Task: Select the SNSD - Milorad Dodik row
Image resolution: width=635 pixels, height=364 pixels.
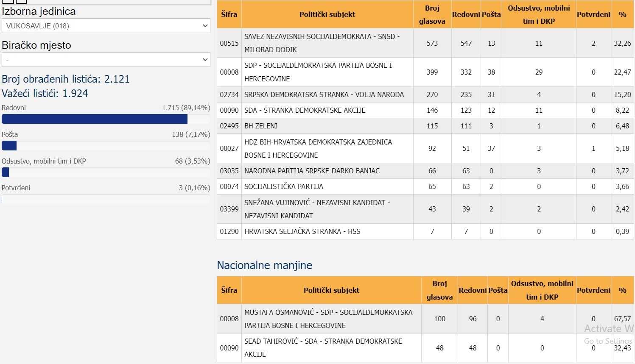Action: click(322, 43)
